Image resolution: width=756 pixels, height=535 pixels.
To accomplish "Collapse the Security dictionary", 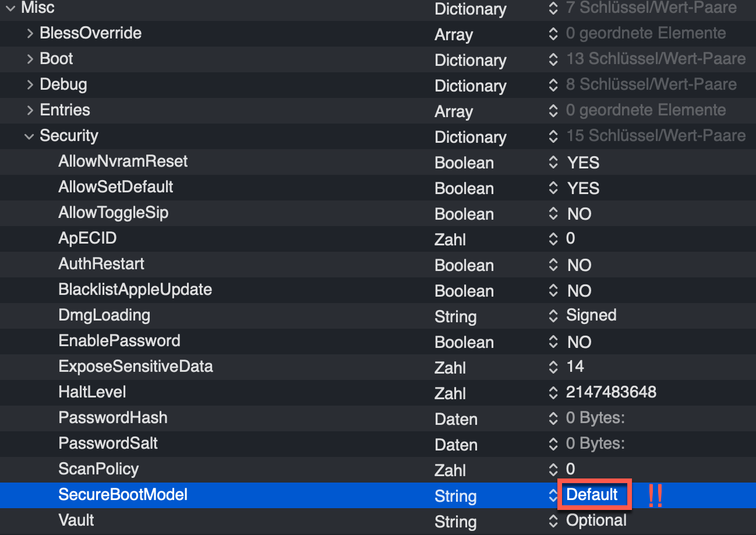I will point(29,136).
